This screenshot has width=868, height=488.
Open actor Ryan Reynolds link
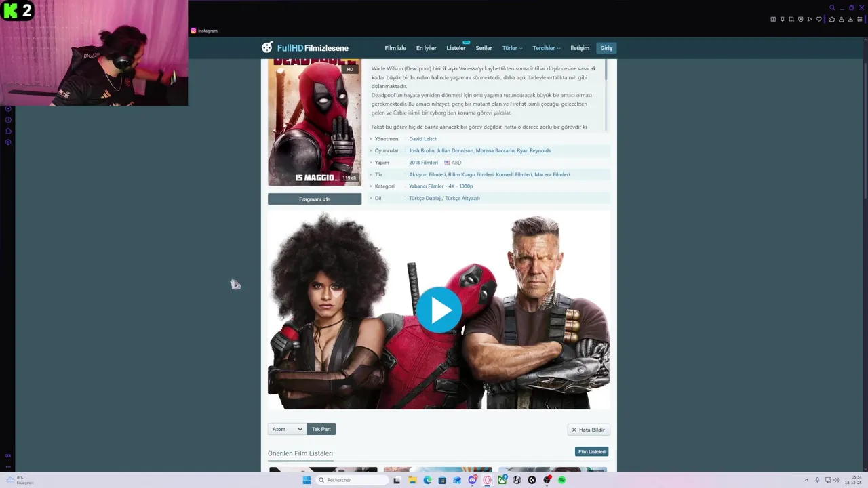point(534,150)
